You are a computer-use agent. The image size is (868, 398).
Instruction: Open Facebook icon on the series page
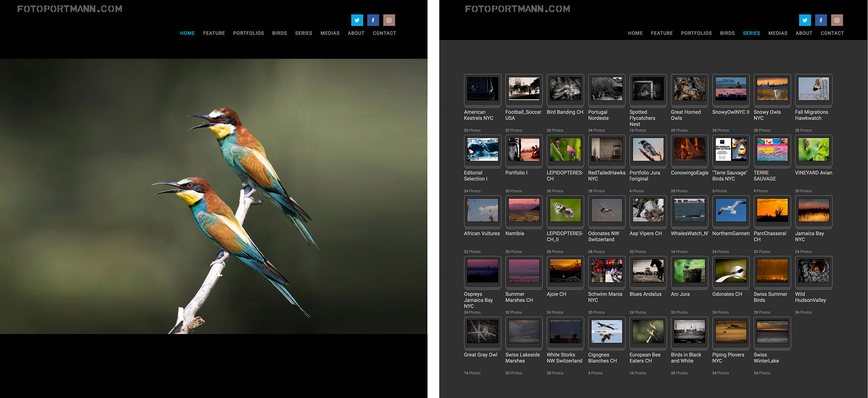pos(821,20)
